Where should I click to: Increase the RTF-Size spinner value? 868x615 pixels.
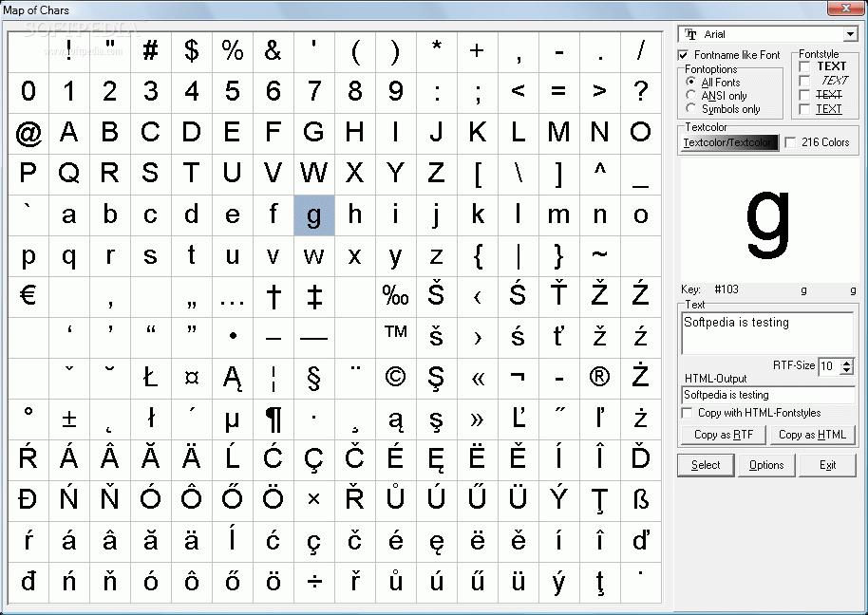pos(847,363)
